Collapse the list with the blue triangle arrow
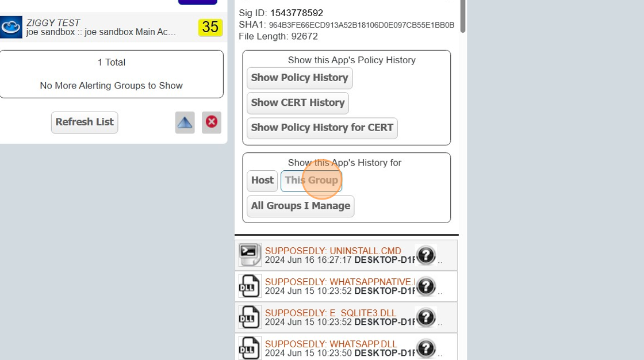Screen dimensions: 644x360 pyautogui.click(x=185, y=122)
